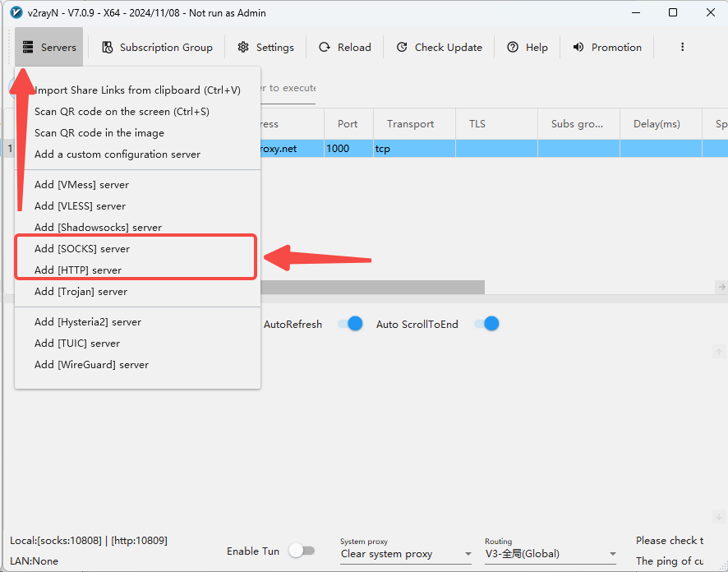This screenshot has width=728, height=572.
Task: Enable the Tun mode switch
Action: pyautogui.click(x=302, y=551)
